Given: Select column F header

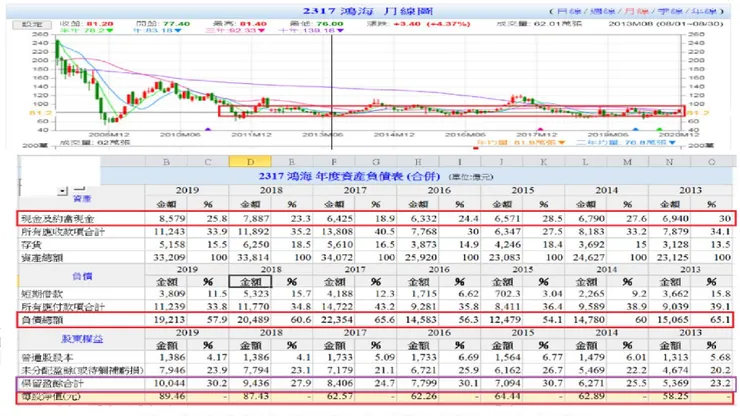Looking at the screenshot, I should click(x=334, y=161).
